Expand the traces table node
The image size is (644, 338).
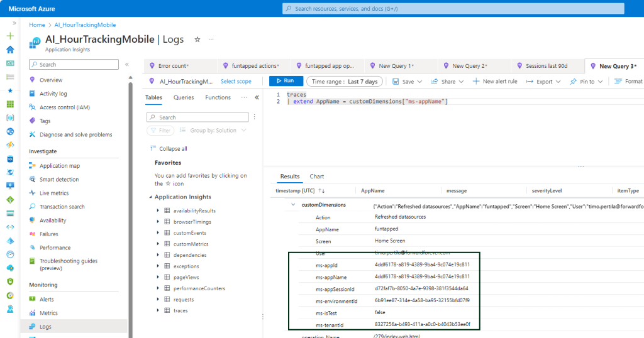158,310
